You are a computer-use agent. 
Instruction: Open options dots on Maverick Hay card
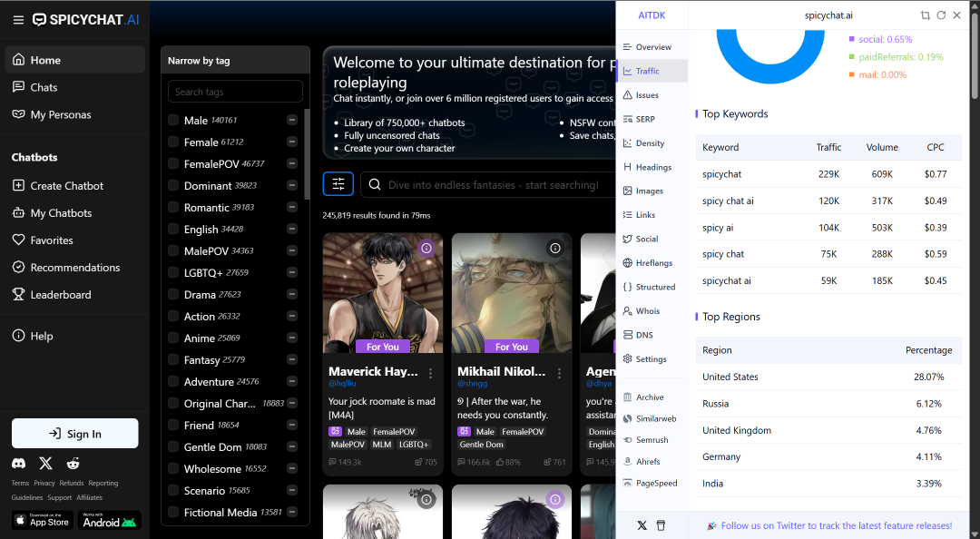(x=431, y=373)
